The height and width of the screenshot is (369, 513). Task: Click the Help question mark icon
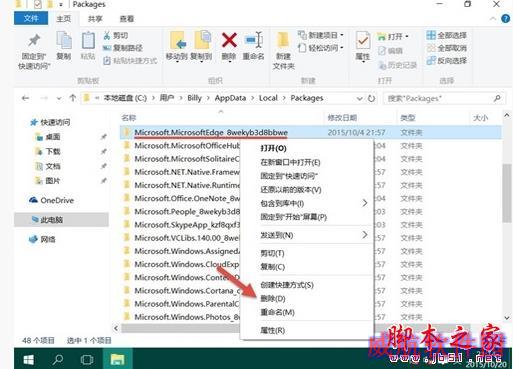tap(506, 19)
